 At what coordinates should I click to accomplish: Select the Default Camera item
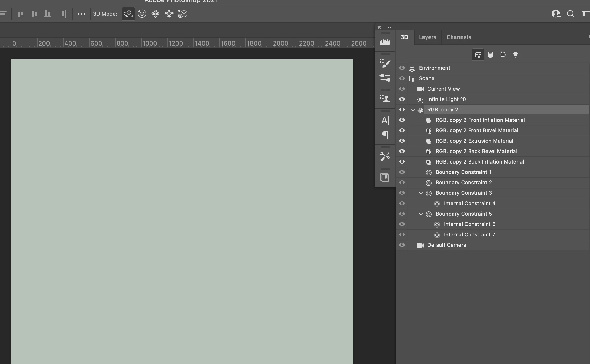tap(446, 245)
